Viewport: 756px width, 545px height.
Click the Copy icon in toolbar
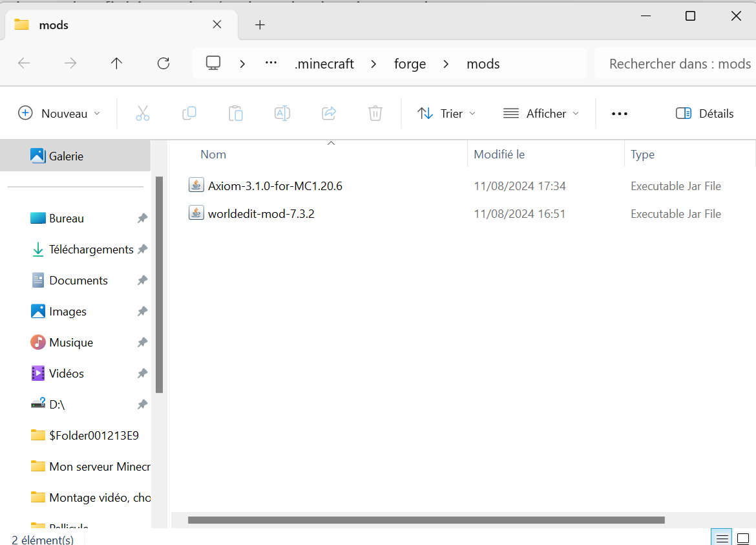coord(189,113)
